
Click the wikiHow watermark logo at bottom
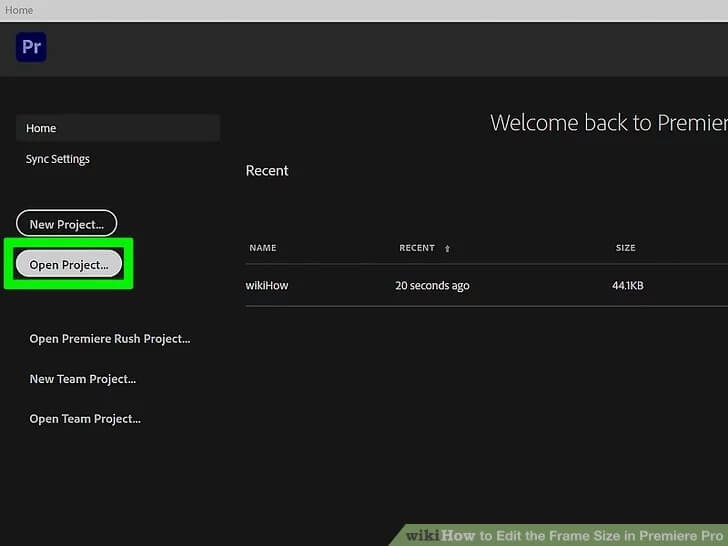click(440, 535)
